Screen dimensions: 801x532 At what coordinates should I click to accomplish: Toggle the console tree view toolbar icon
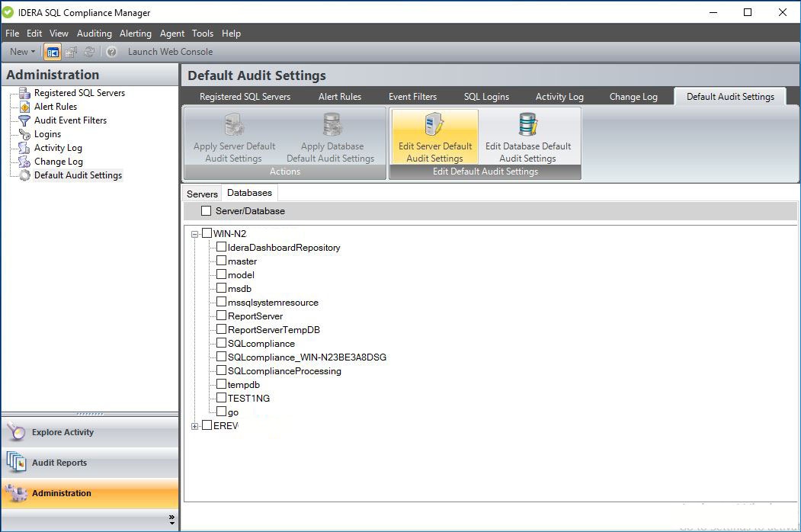click(x=53, y=52)
